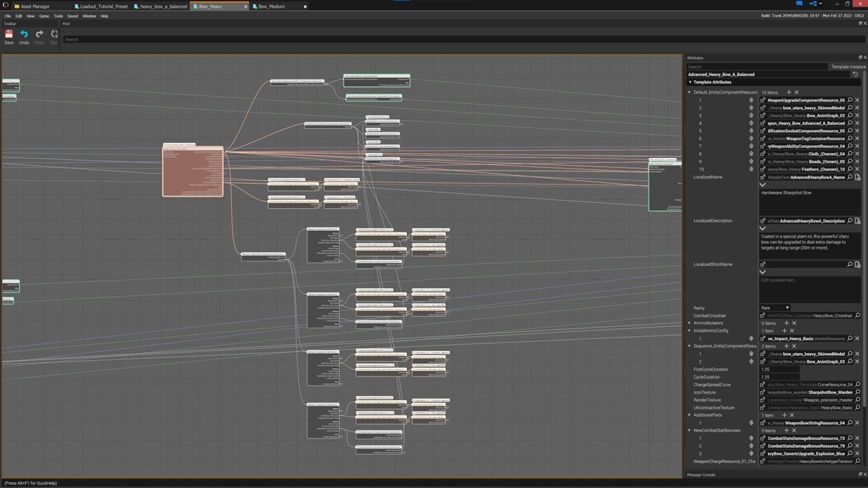Create new LocalizedShortName document
This screenshot has width=868, height=488.
857,264
